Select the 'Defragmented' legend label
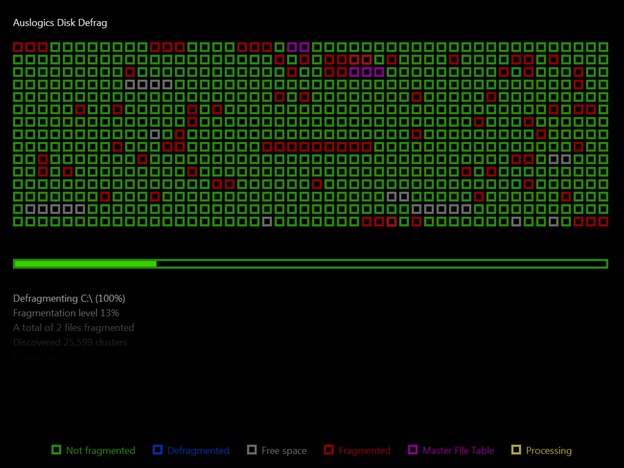The height and width of the screenshot is (468, 624). [x=198, y=450]
